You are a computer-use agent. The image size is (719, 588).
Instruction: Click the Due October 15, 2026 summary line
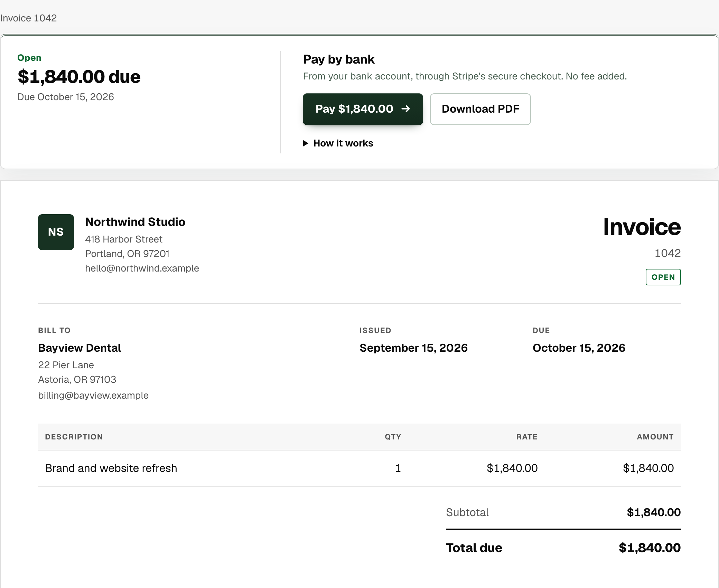coord(66,97)
